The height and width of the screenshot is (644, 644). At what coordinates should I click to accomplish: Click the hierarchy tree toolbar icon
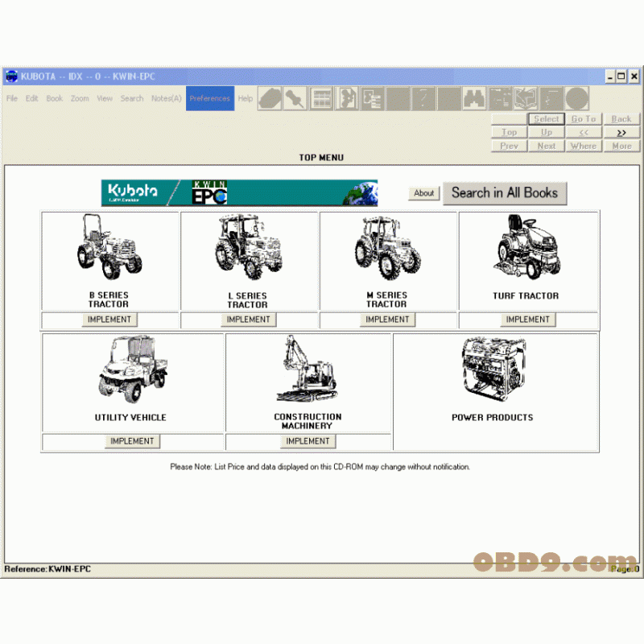[x=501, y=98]
